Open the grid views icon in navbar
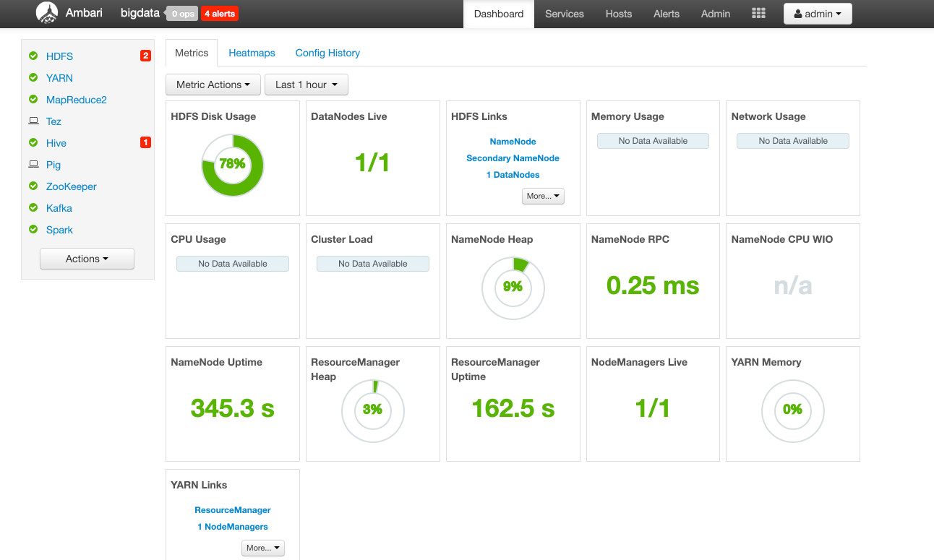 758,14
